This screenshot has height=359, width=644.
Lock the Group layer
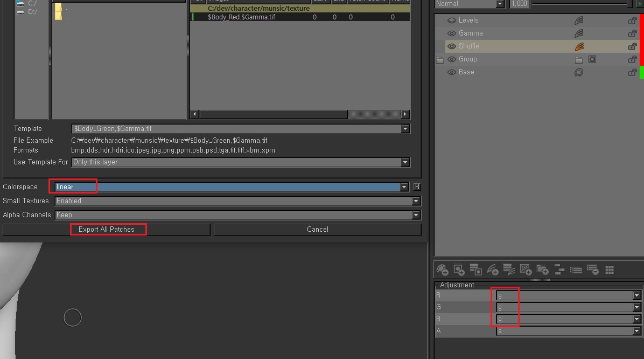pos(632,60)
